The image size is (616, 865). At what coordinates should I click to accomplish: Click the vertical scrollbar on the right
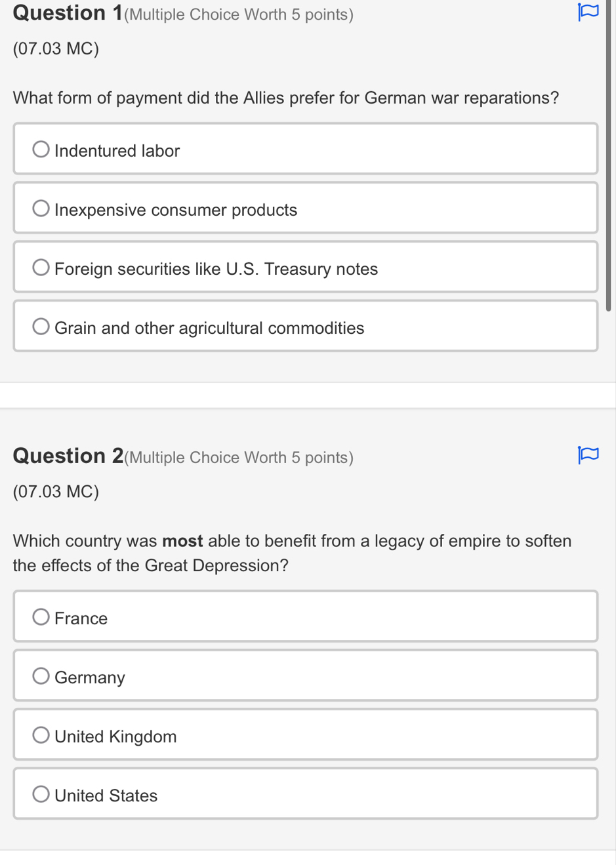click(x=608, y=157)
